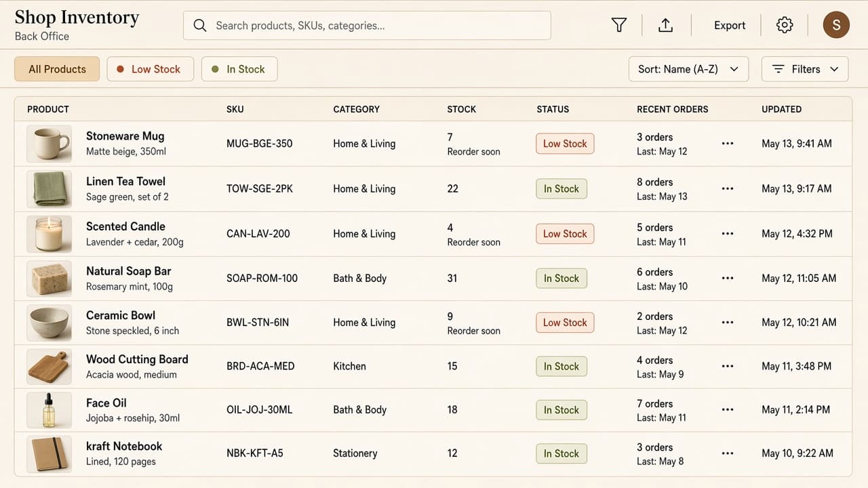Image resolution: width=868 pixels, height=488 pixels.
Task: Select the SKU text MUG-BGE-350
Action: [260, 144]
